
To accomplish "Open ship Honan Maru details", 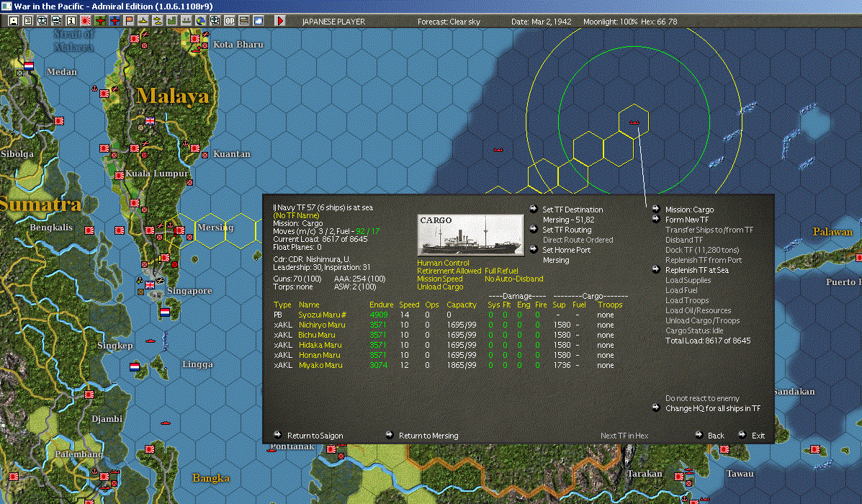I will [x=320, y=355].
